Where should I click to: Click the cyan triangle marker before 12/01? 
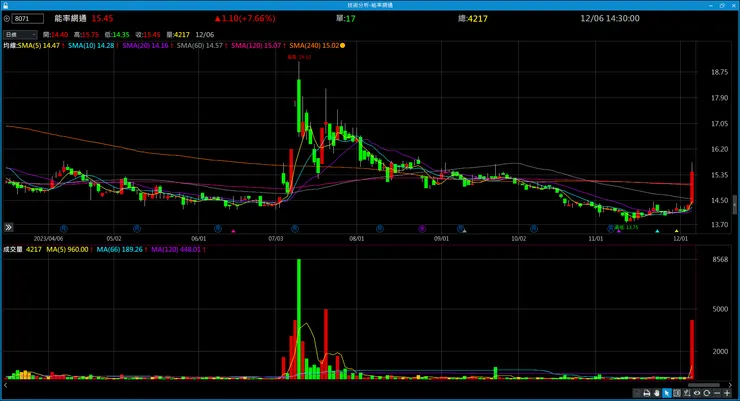[657, 231]
